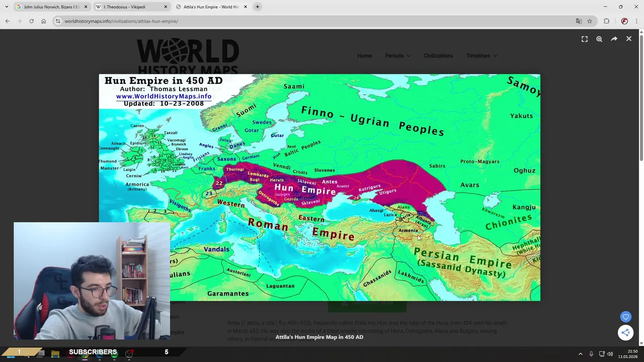The image size is (644, 362).
Task: Open OBS Studio from the taskbar
Action: (x=129, y=354)
